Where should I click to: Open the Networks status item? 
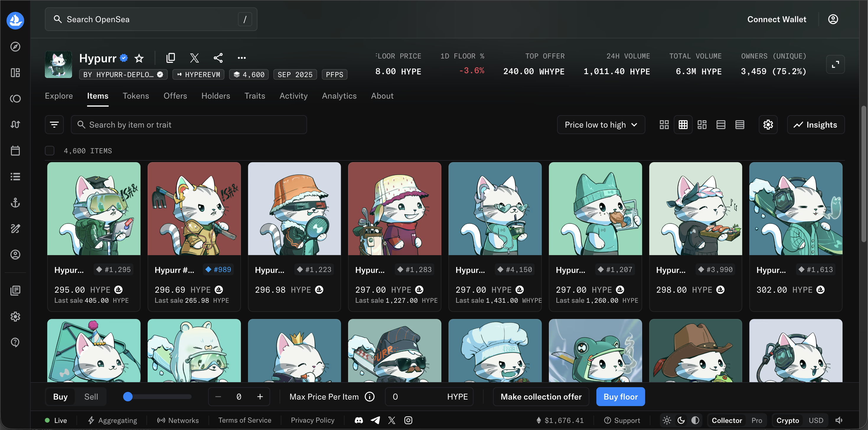(x=178, y=420)
